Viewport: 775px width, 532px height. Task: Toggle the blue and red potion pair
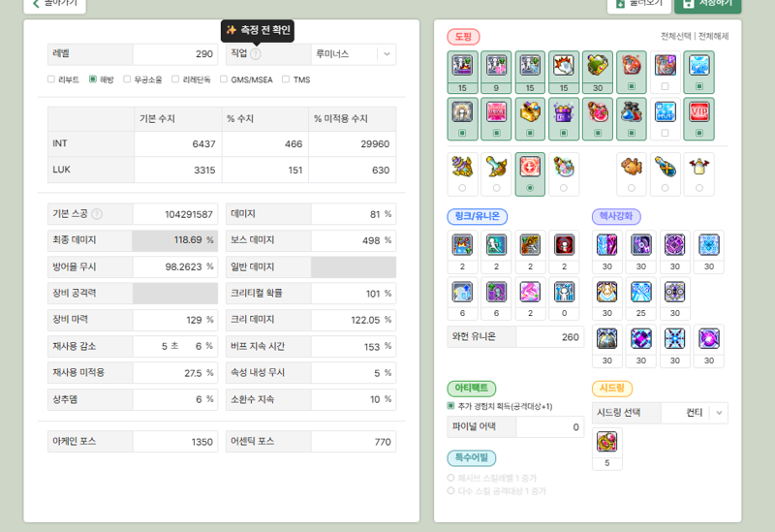coord(632,118)
